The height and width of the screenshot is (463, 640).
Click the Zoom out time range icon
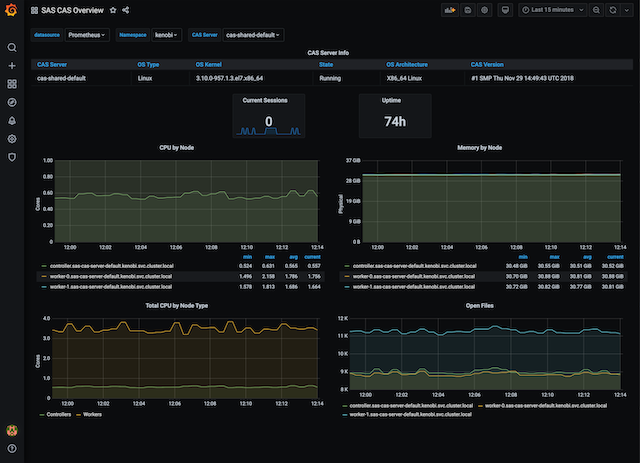click(x=596, y=10)
